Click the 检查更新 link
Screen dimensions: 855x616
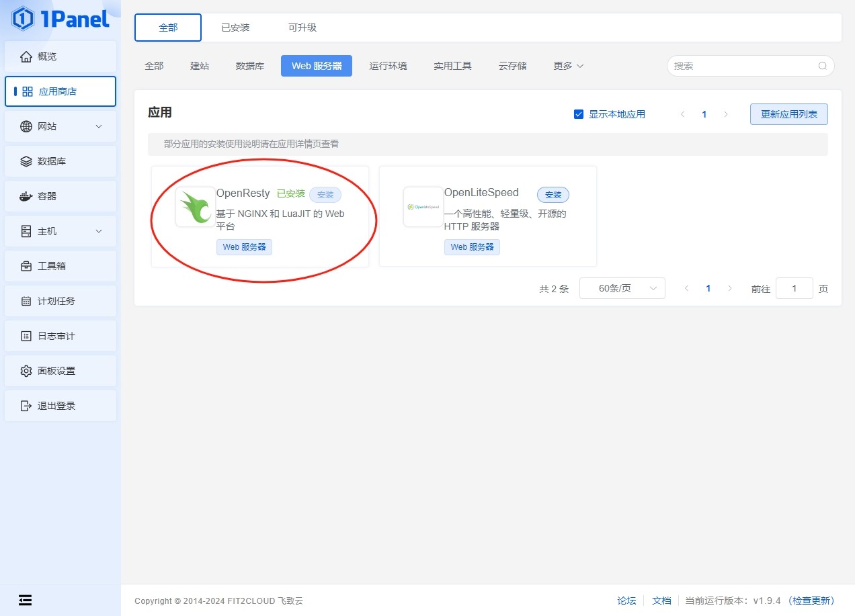point(811,601)
